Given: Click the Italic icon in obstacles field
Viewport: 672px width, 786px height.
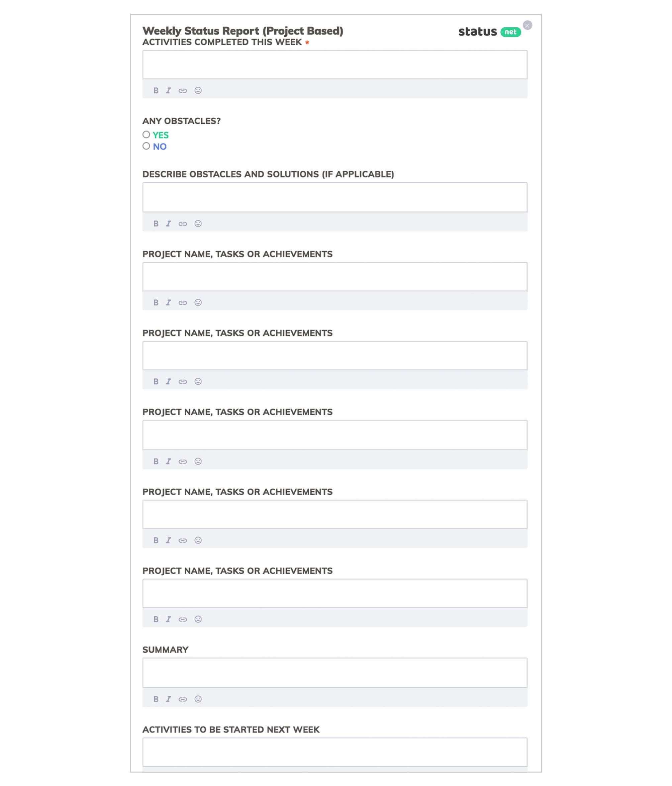Looking at the screenshot, I should [x=169, y=223].
